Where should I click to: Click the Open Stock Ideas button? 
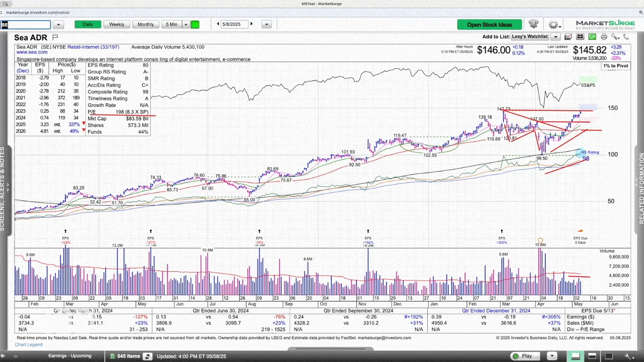point(489,24)
